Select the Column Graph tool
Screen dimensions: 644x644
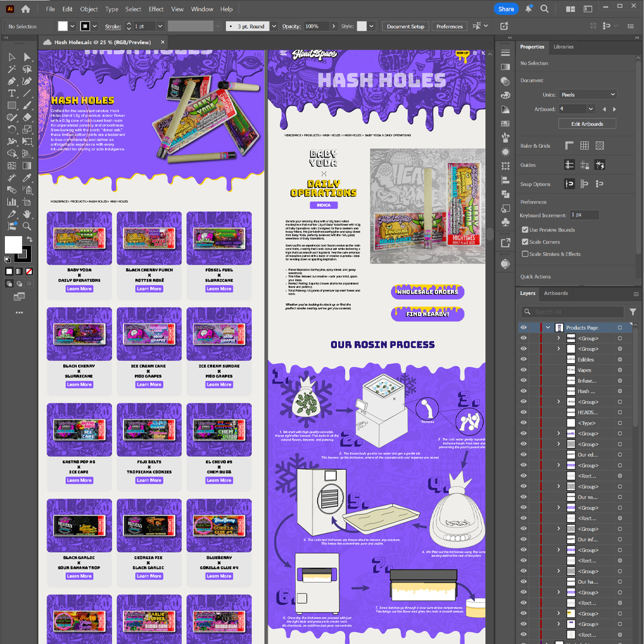12,202
